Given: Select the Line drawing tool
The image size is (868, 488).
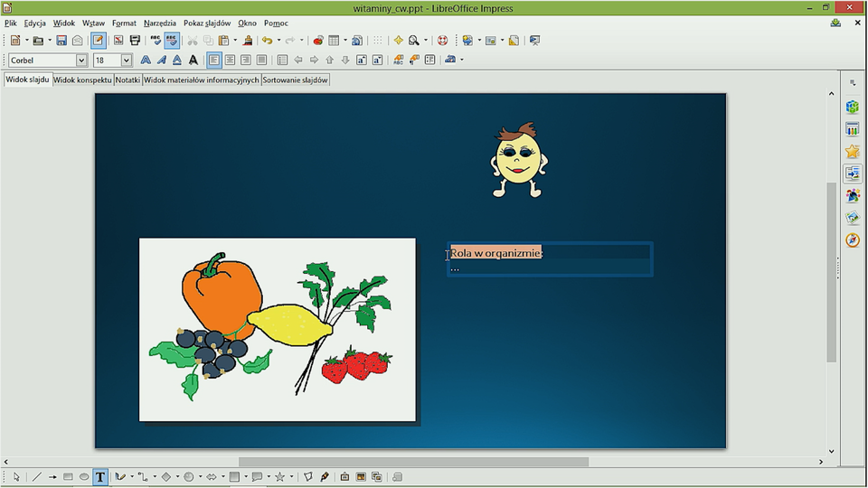Looking at the screenshot, I should tap(37, 477).
